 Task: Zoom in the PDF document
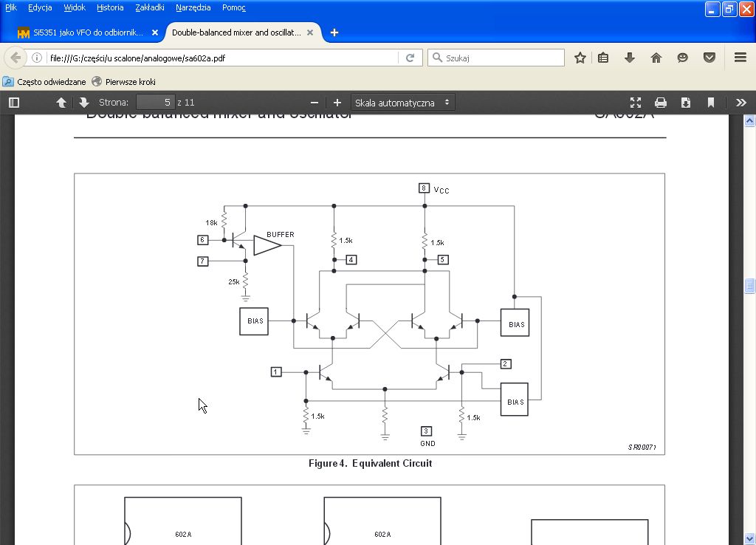(337, 103)
